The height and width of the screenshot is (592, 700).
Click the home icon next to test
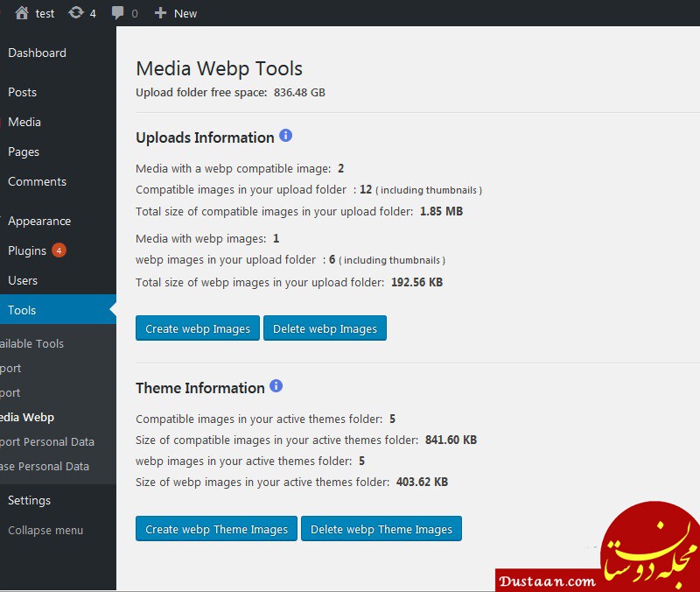point(21,13)
